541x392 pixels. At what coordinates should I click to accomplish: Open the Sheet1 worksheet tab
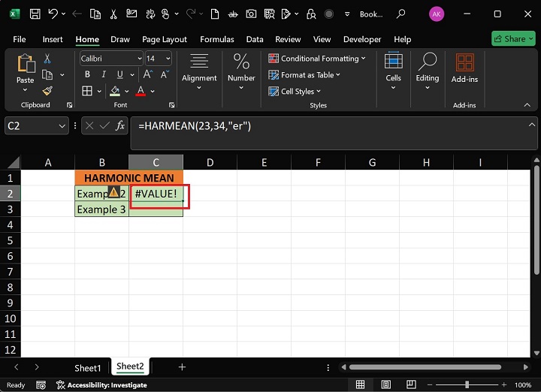pyautogui.click(x=88, y=368)
